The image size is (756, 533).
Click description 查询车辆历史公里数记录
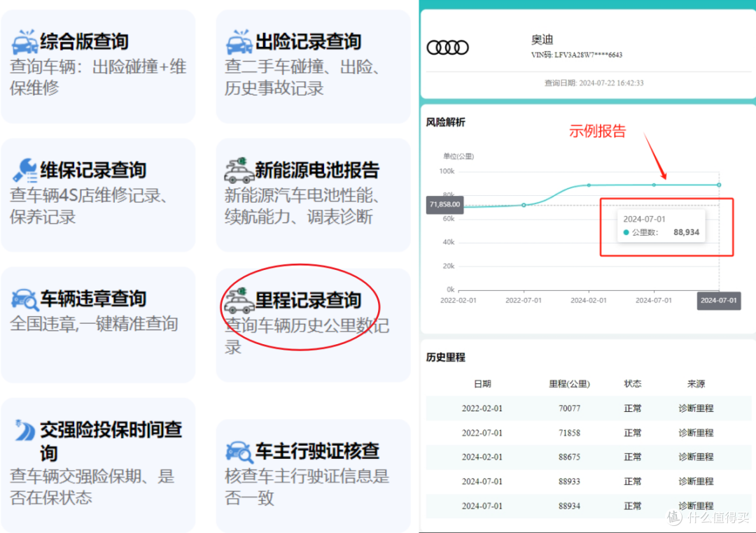pos(307,336)
